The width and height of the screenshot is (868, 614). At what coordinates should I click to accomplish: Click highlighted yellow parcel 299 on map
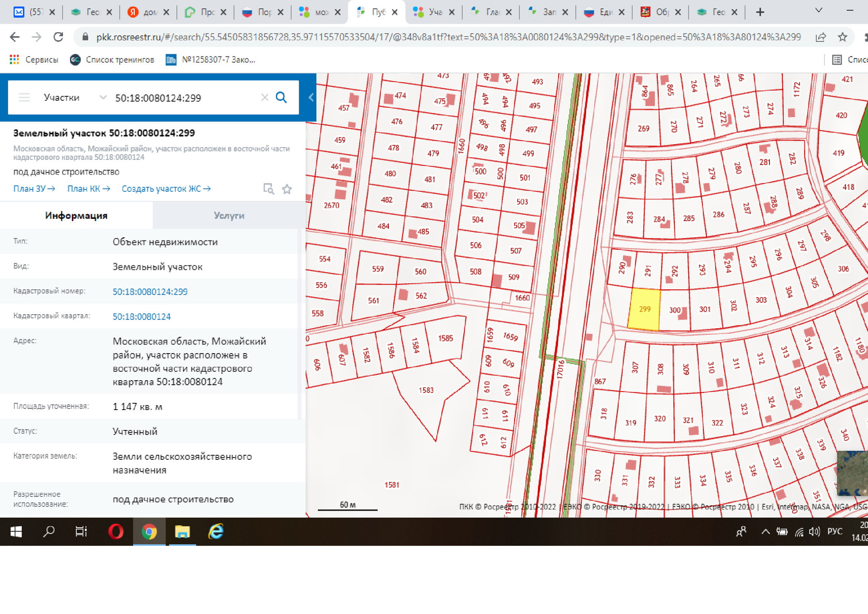pyautogui.click(x=644, y=310)
